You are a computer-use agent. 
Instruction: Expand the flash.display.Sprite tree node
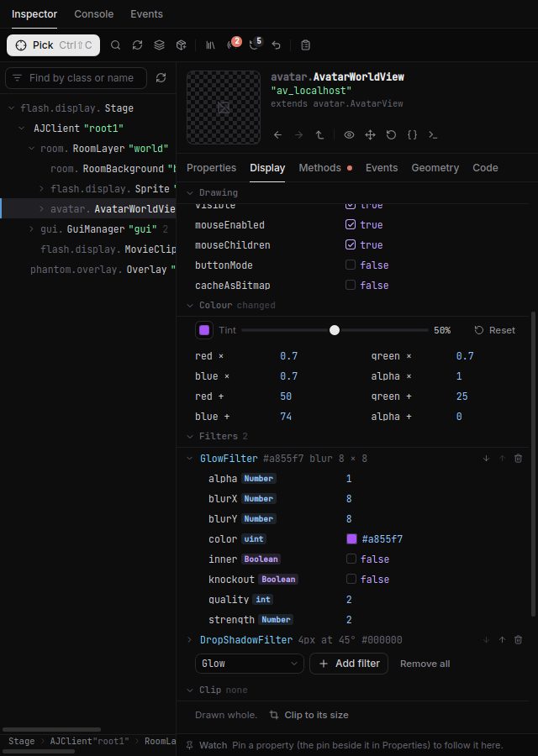click(41, 188)
